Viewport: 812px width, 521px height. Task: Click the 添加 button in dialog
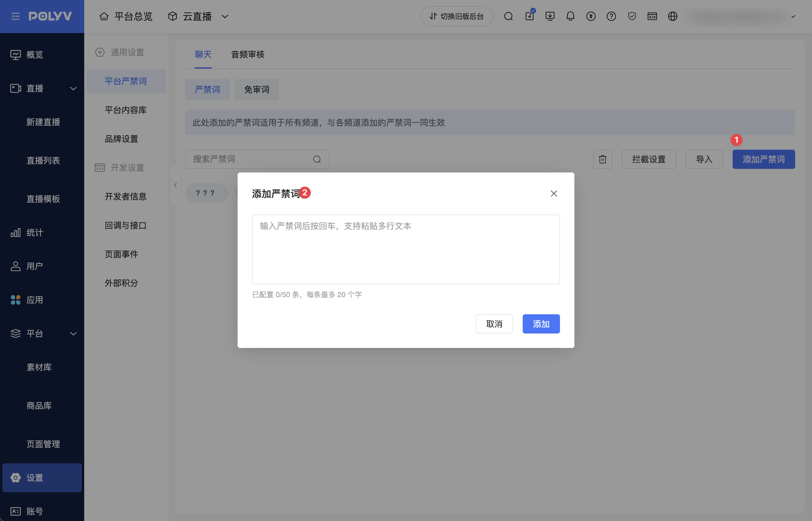[541, 324]
